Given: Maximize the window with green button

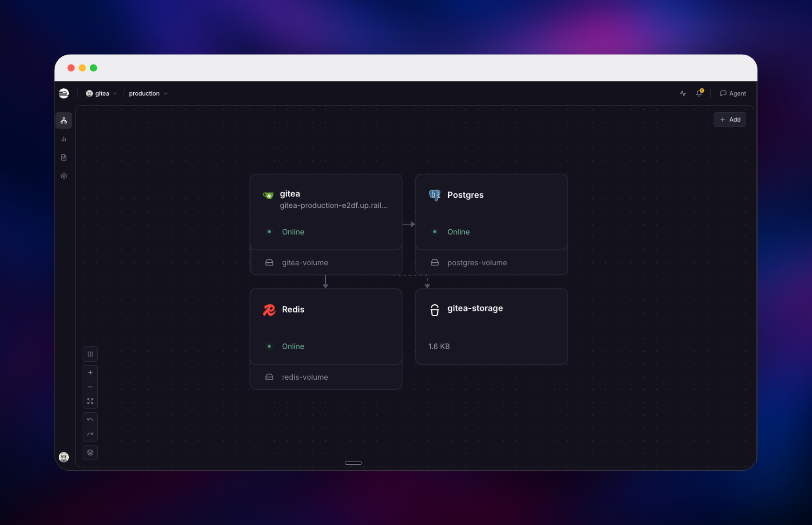Looking at the screenshot, I should pyautogui.click(x=94, y=68).
